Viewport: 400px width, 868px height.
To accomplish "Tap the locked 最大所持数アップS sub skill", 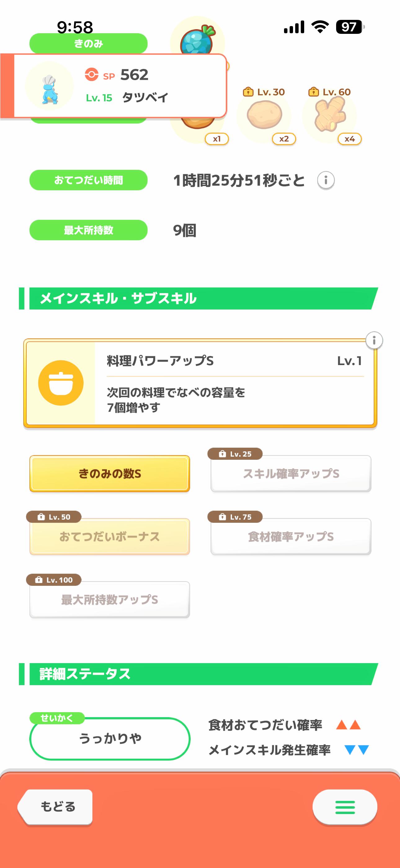I will click(x=110, y=599).
